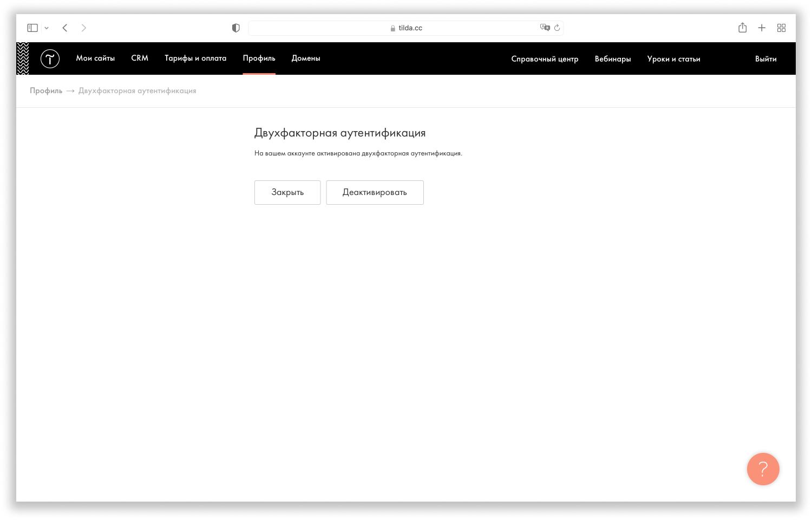
Task: Open Уроки и статьи link
Action: [x=673, y=59]
